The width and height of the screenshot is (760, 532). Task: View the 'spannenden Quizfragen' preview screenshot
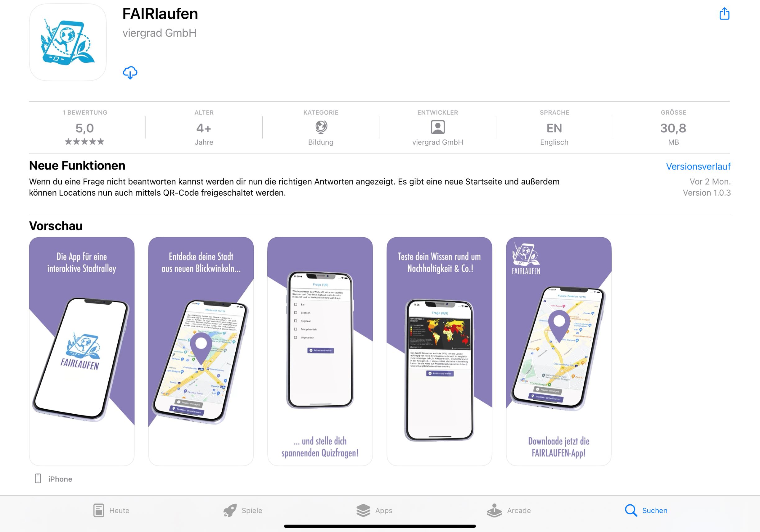coord(320,351)
